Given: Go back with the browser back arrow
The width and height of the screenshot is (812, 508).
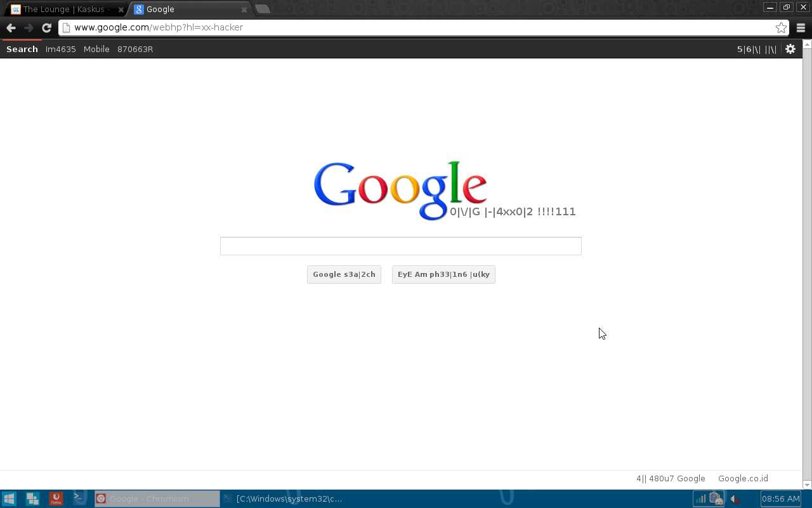Looking at the screenshot, I should (11, 28).
